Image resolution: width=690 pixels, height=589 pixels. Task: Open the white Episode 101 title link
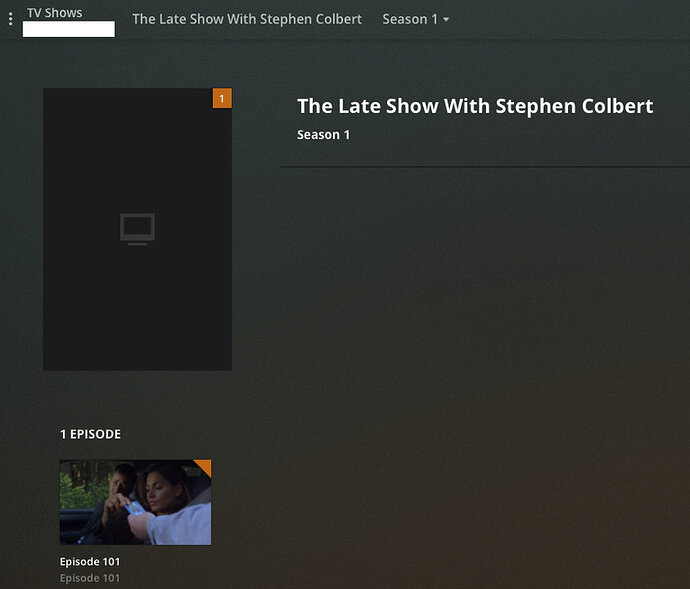[x=90, y=562]
